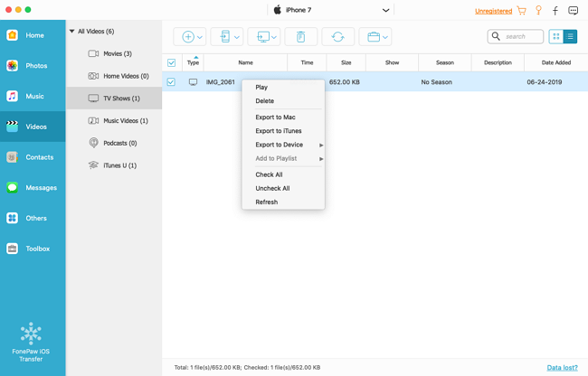Click the 652.00 KB size cell

tap(345, 82)
